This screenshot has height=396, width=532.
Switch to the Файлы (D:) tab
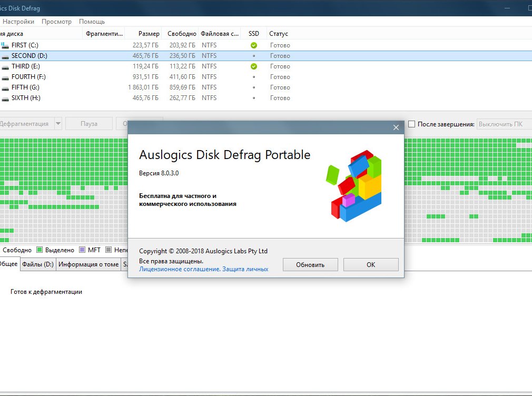tap(37, 264)
